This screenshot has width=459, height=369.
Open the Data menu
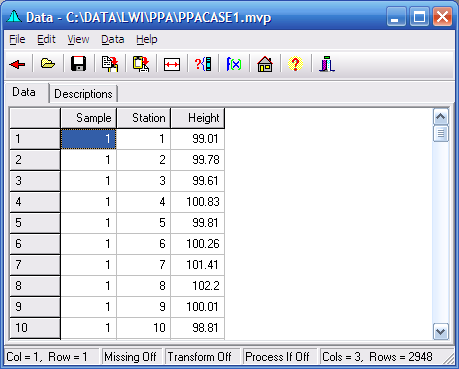pos(113,39)
